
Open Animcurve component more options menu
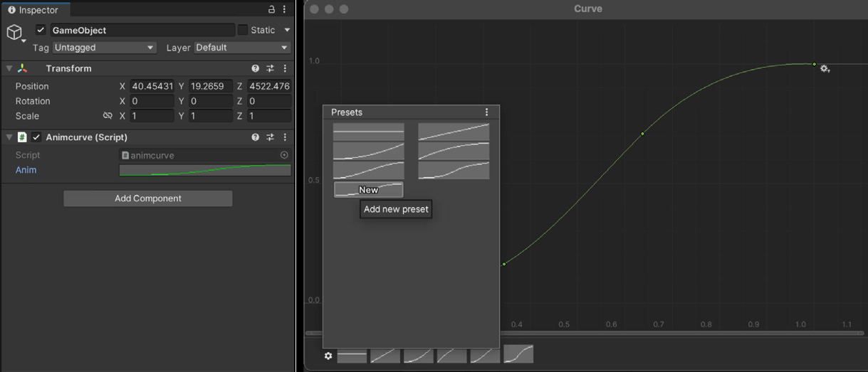pyautogui.click(x=286, y=137)
